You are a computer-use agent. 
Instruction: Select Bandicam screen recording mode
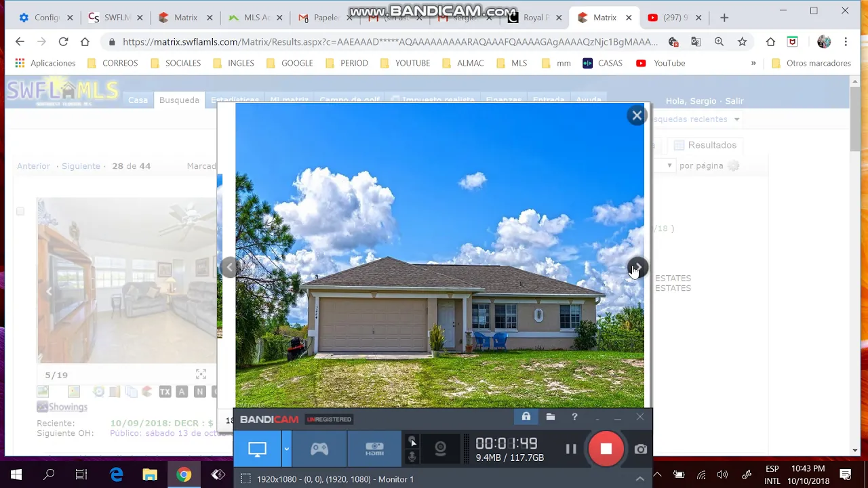pos(257,449)
